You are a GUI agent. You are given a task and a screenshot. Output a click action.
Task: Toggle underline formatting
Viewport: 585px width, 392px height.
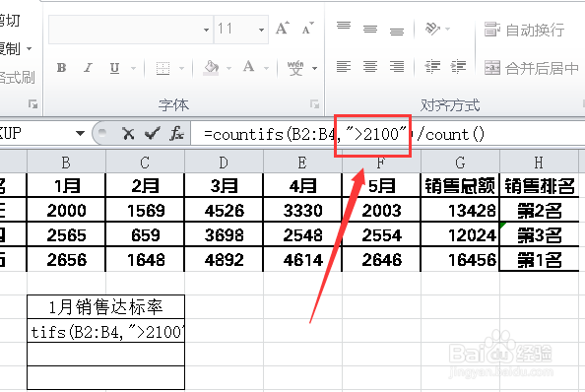pos(114,68)
